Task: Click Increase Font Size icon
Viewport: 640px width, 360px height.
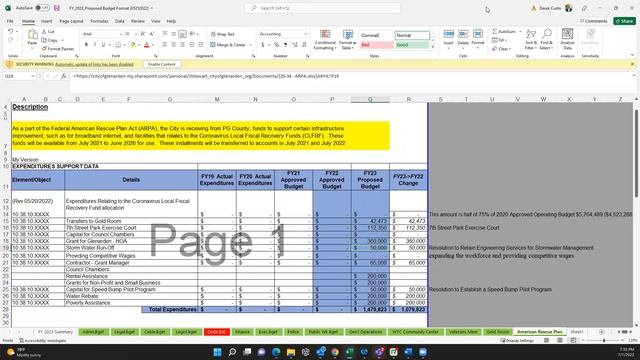Action: 143,34
